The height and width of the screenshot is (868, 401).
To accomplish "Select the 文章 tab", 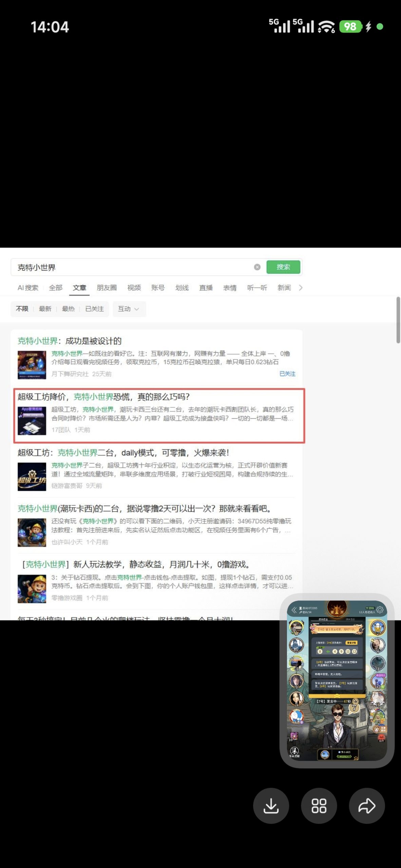I will click(79, 288).
